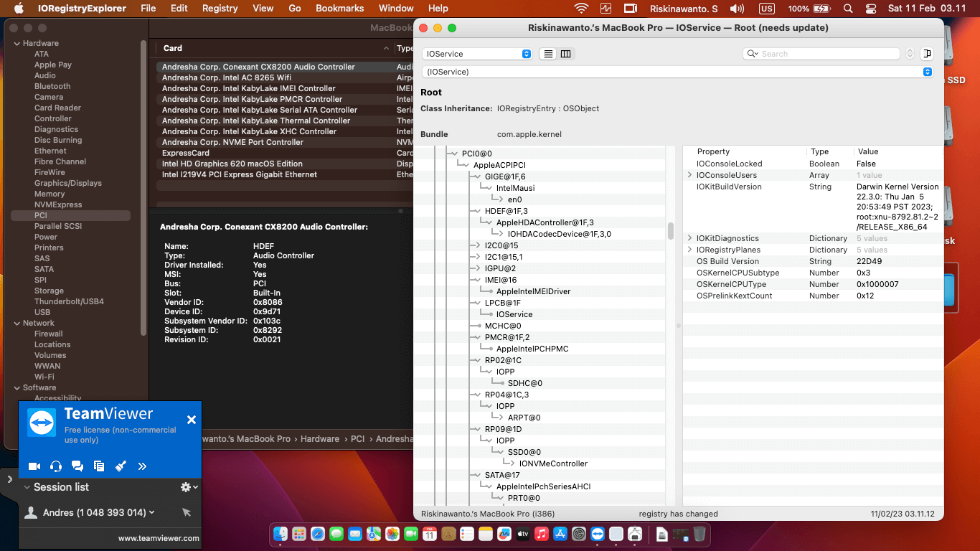Show more TeamViewer actions double chevron
The width and height of the screenshot is (980, 551).
coord(142,466)
